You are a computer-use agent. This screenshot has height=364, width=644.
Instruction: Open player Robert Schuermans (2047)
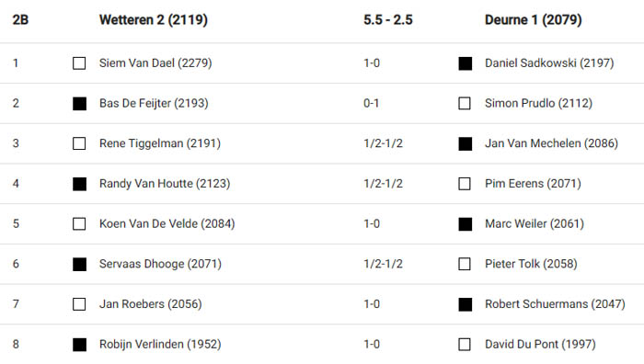[x=555, y=304]
